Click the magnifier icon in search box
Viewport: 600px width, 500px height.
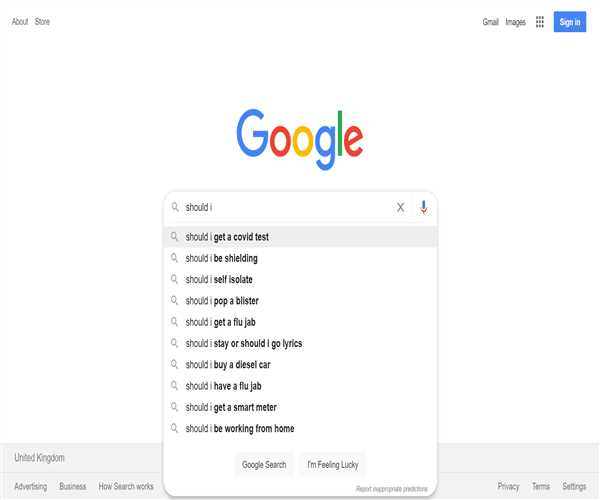point(174,207)
